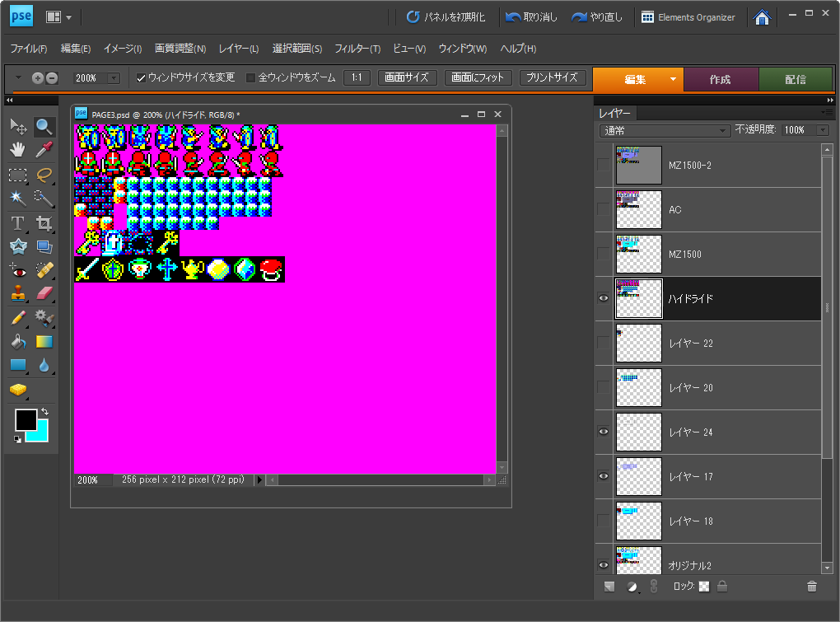Select the Magic Wand tool
840x622 pixels.
pyautogui.click(x=18, y=199)
